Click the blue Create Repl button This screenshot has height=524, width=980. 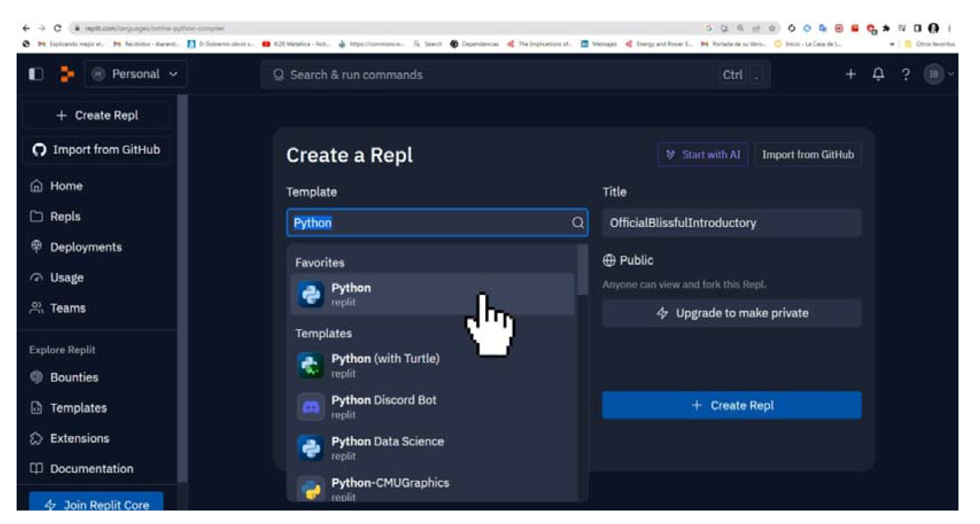click(x=732, y=405)
